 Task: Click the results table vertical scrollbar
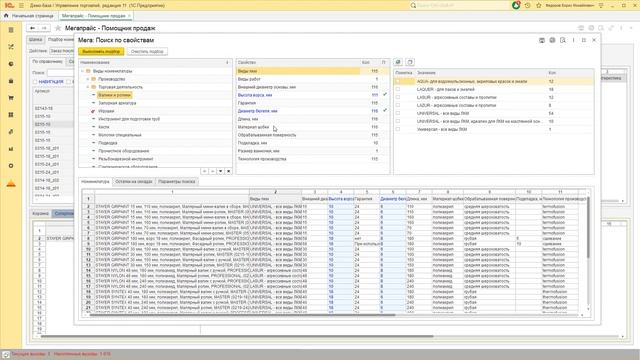(x=588, y=227)
